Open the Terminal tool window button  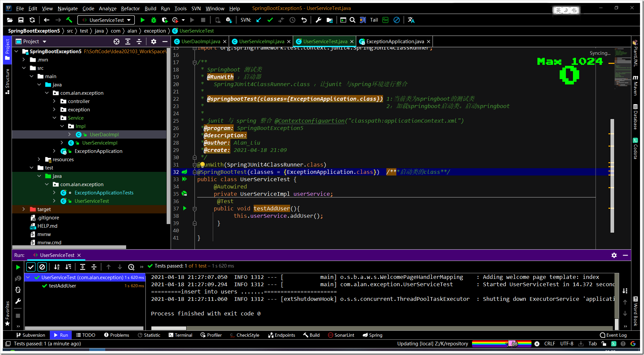(180, 335)
